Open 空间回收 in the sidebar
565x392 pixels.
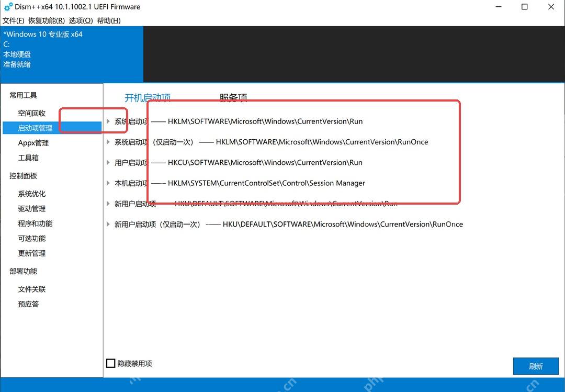[32, 113]
